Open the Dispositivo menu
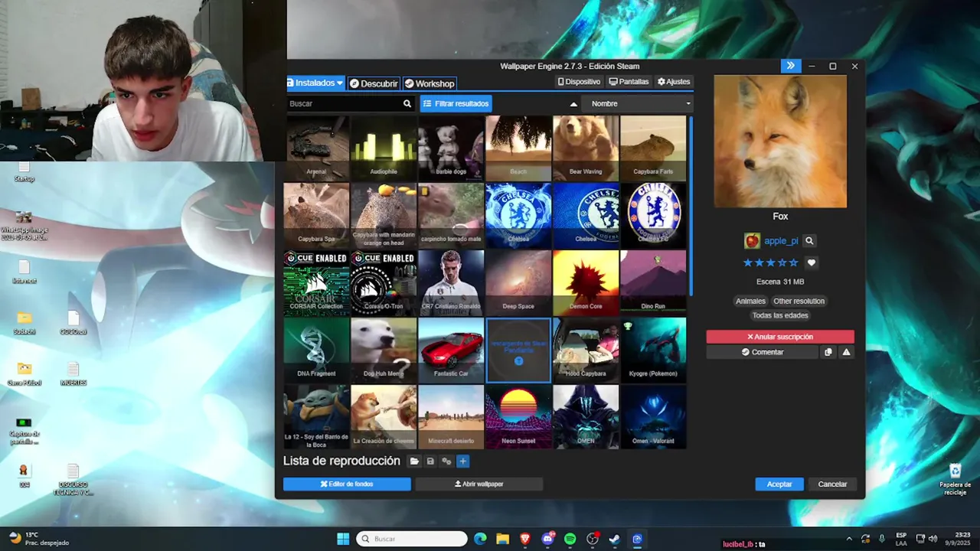 tap(579, 82)
